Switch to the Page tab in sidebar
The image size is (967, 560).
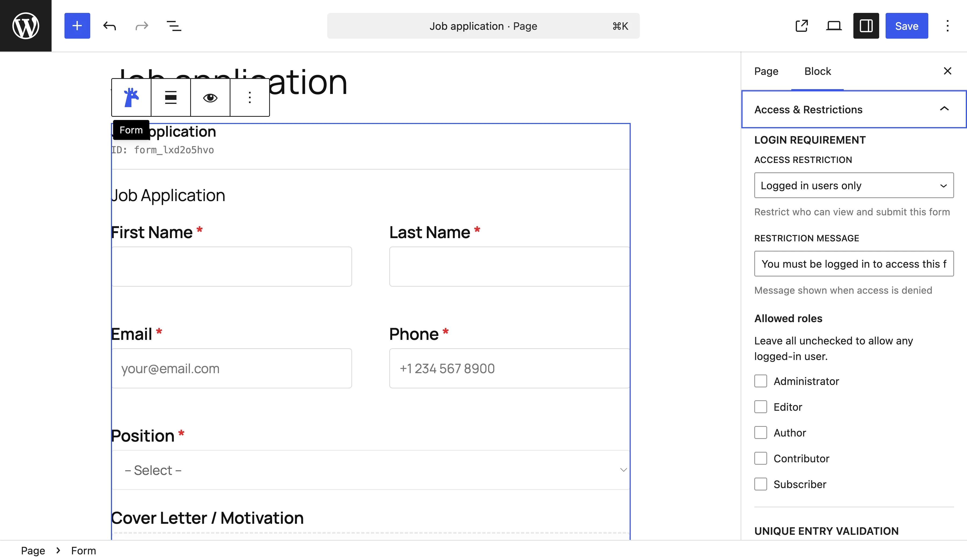(x=766, y=71)
